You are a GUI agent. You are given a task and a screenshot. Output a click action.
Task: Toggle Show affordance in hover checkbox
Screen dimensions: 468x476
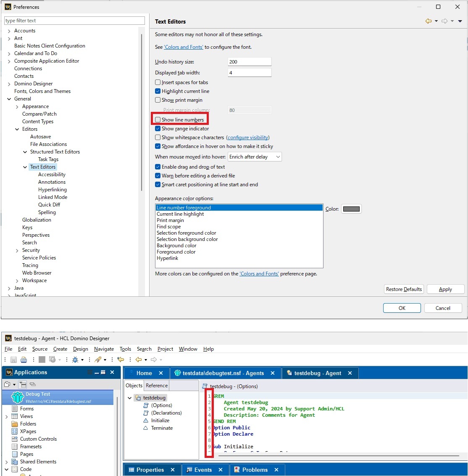(x=158, y=146)
